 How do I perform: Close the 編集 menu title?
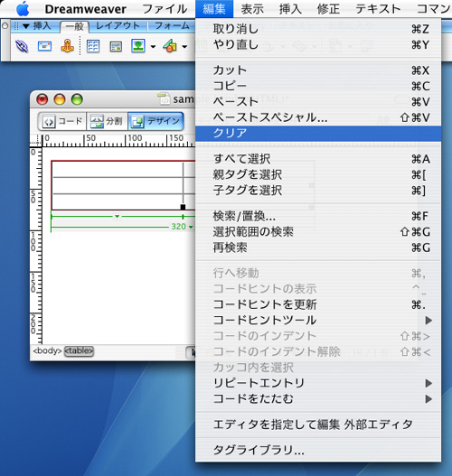tap(214, 9)
